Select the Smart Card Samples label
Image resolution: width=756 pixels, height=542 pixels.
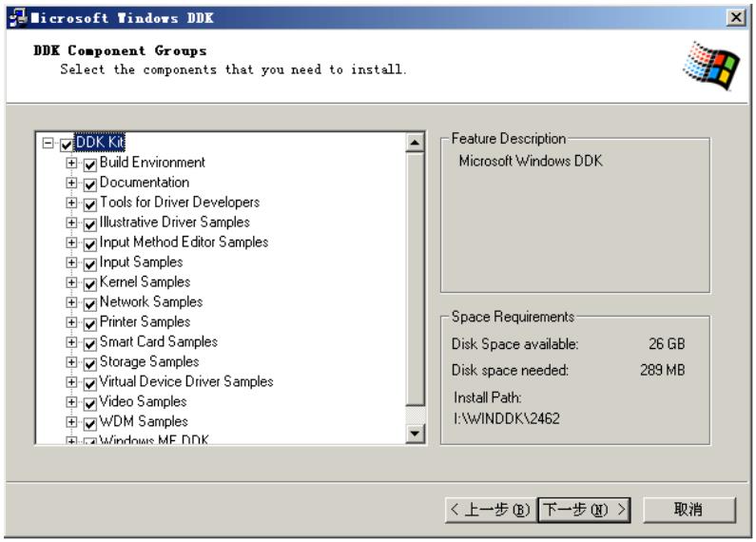(x=159, y=342)
